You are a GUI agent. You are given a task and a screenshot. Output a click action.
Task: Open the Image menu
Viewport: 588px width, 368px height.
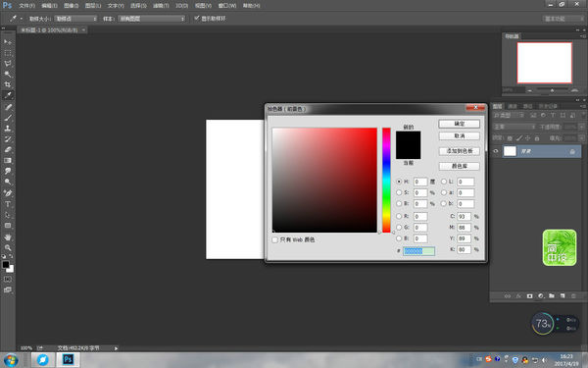point(71,6)
